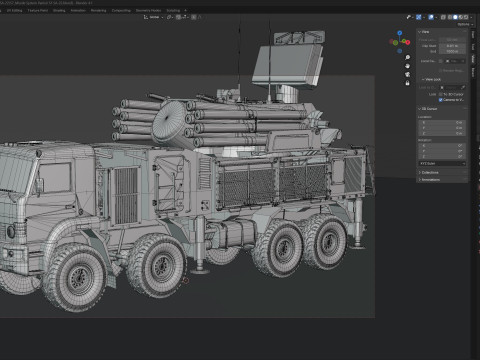This screenshot has width=480, height=360.
Task: Click the negative Z axis gizmo circle
Action: pyautogui.click(x=400, y=51)
